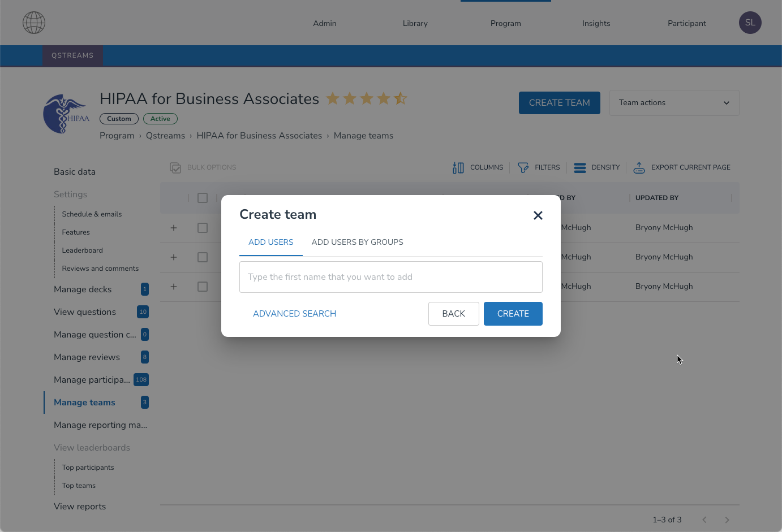The image size is (782, 532).
Task: Check the second team row checkbox
Action: coord(203,257)
